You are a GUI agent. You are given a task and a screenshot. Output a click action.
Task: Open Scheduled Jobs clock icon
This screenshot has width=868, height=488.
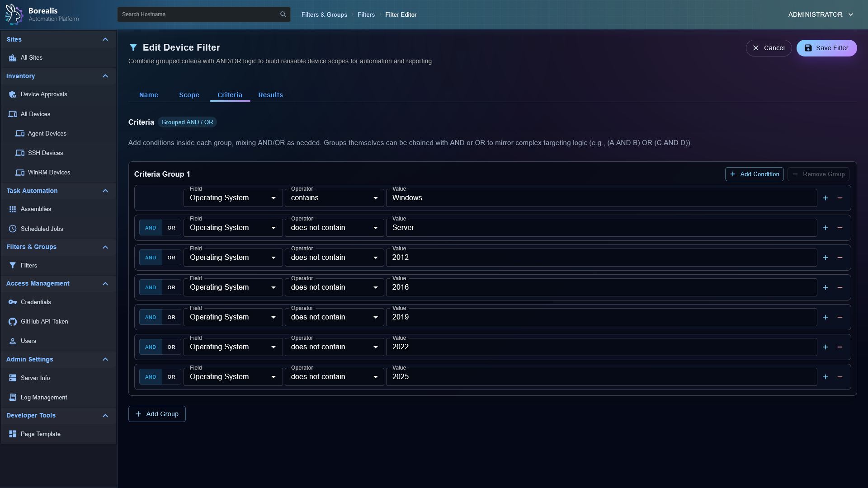coord(12,229)
